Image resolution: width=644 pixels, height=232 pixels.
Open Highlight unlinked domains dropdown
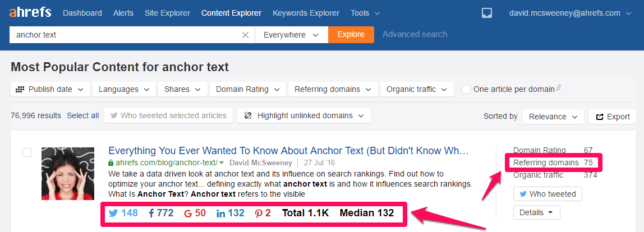click(304, 116)
